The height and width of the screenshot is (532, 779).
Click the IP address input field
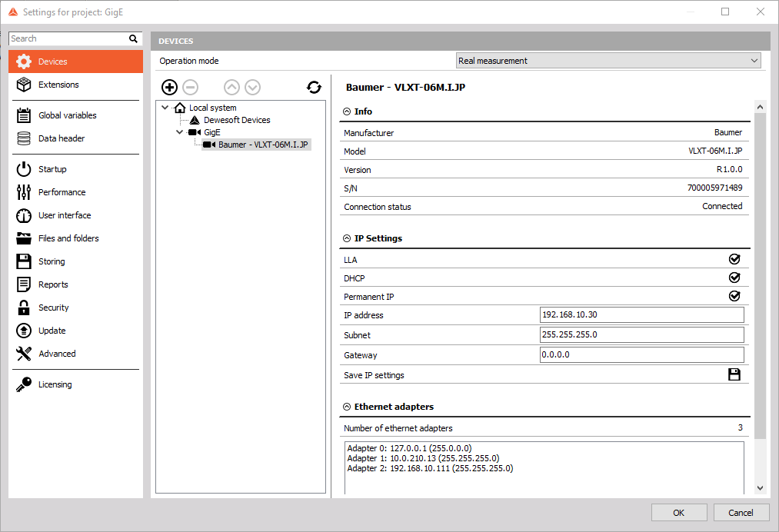point(642,315)
